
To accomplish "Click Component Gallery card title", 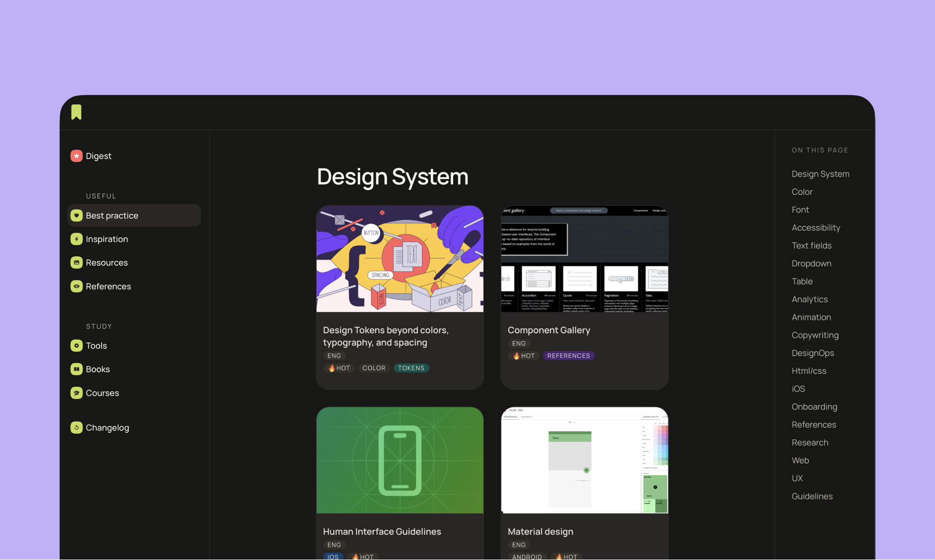I will tap(549, 330).
